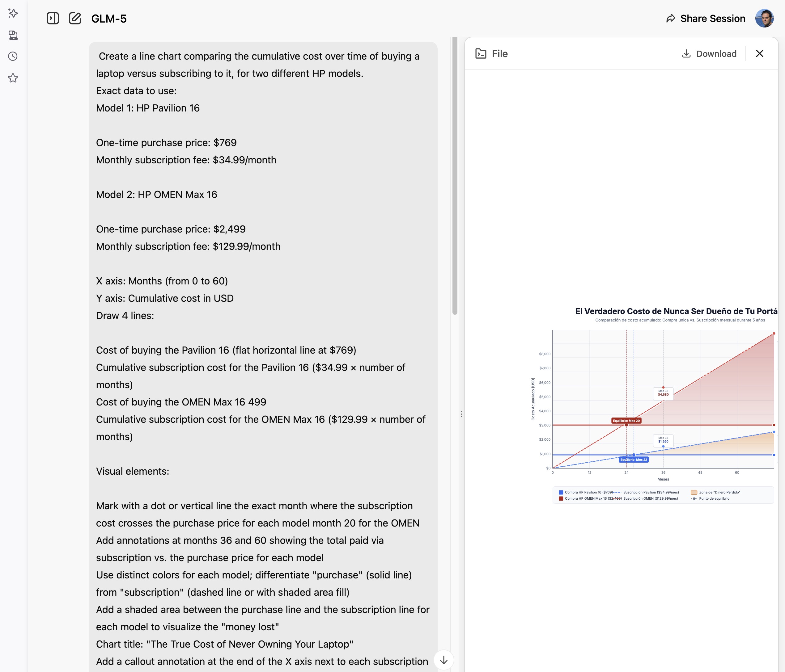The width and height of the screenshot is (785, 672).
Task: Click the blue Compra HP Pavilion legend swatch
Action: (561, 493)
